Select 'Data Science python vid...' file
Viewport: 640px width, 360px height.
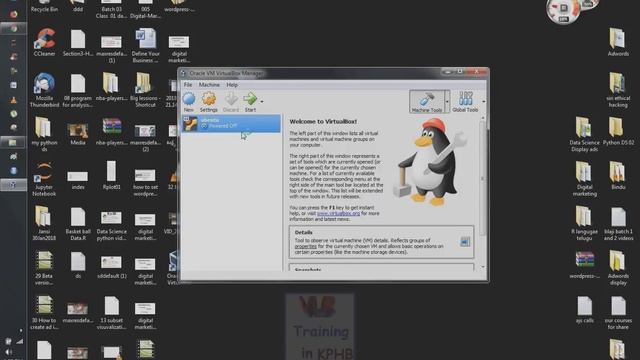pyautogui.click(x=111, y=225)
